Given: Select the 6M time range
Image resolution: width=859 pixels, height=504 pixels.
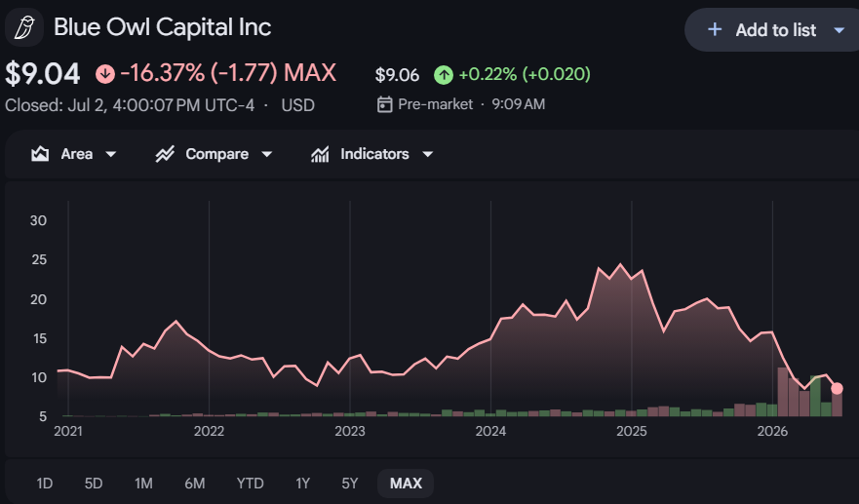Looking at the screenshot, I should click(194, 484).
